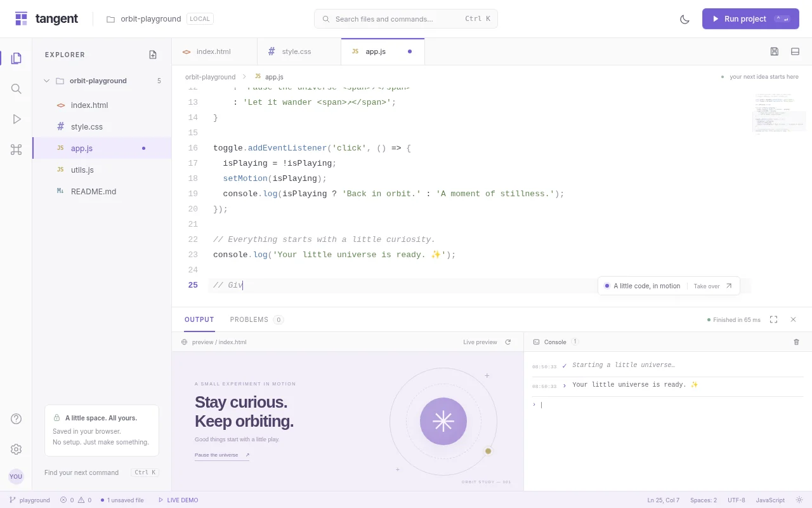
Task: Click orbit-playground in editor breadcrumb
Action: [211, 77]
